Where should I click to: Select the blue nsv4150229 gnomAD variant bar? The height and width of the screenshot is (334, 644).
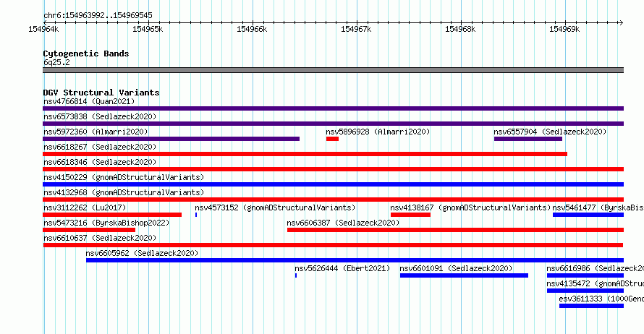(x=333, y=184)
